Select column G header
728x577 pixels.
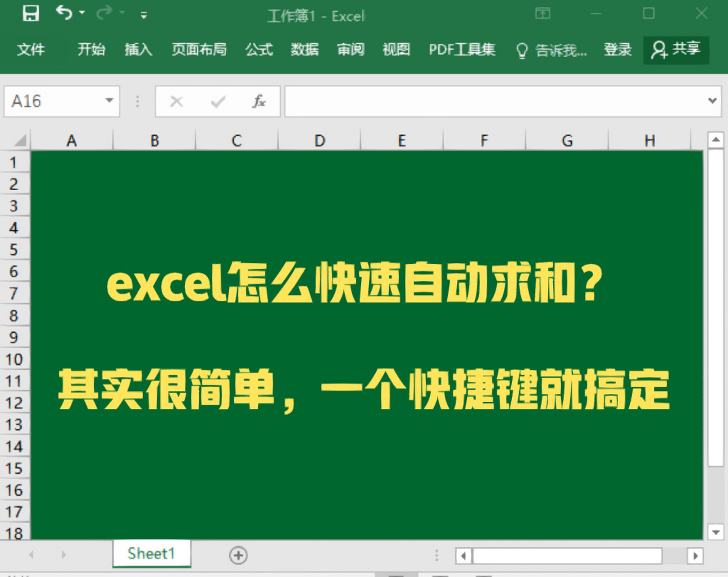pos(567,141)
